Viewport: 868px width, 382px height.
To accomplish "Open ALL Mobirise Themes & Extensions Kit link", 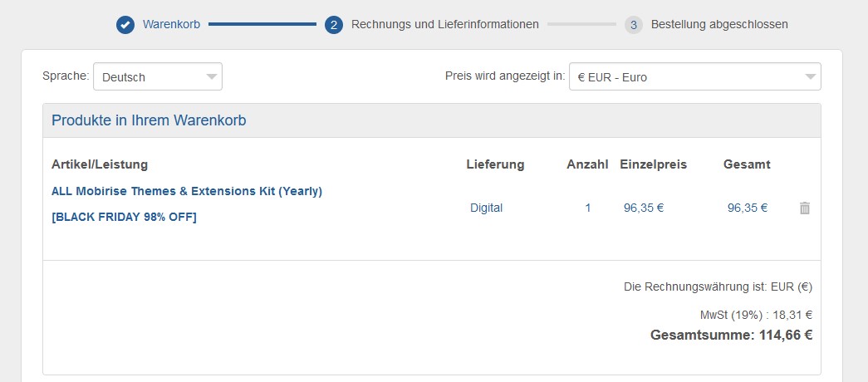I will [187, 191].
